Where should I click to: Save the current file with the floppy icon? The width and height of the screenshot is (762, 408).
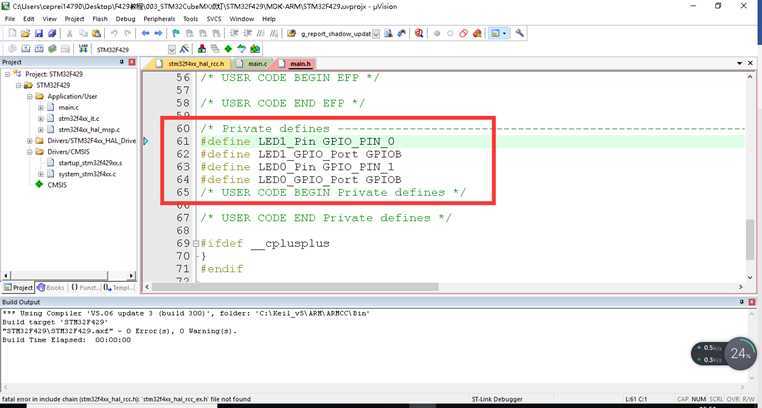tap(38, 34)
